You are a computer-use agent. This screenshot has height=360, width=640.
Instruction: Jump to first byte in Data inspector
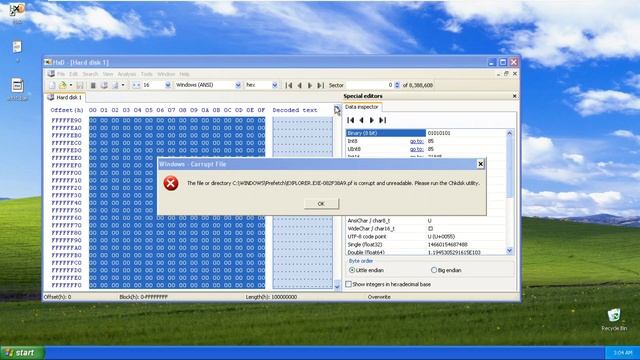pos(351,120)
